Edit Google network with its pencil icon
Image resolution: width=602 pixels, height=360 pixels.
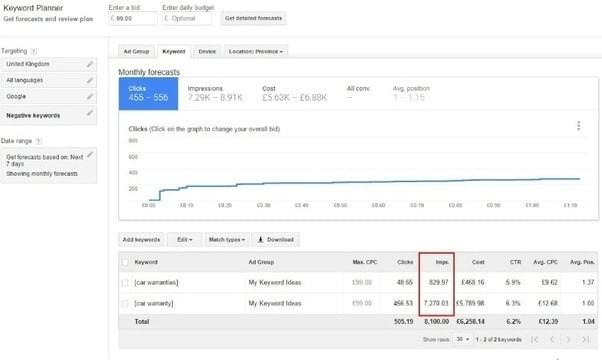[89, 97]
